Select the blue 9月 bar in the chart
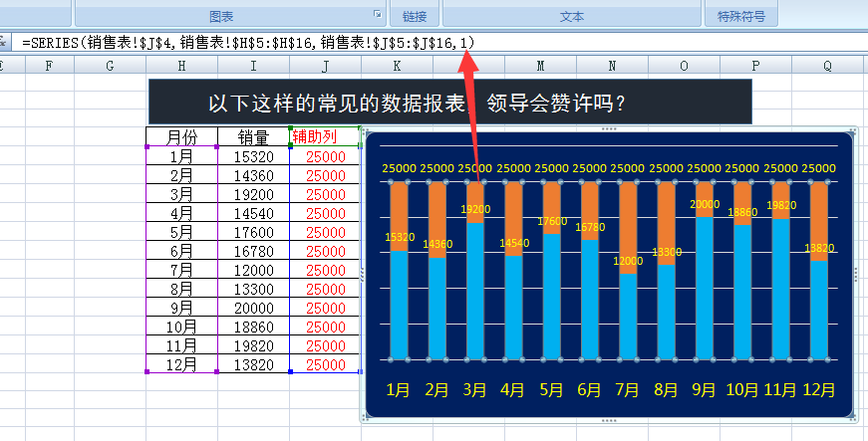 pos(705,289)
